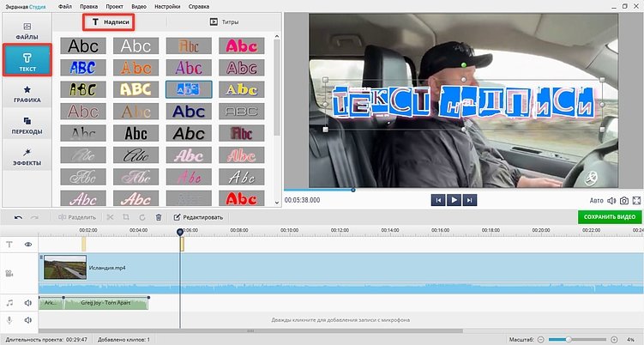Open the Переходы sidebar section

(27, 125)
